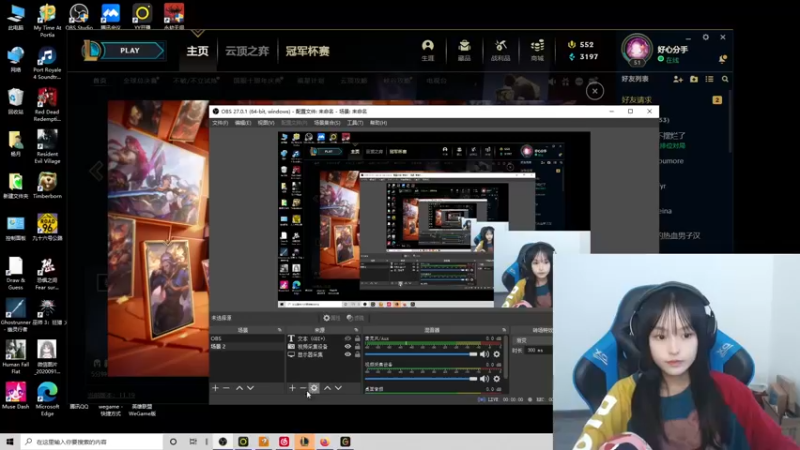Toggle lock on 文本 (GDI+) source

tap(357, 339)
